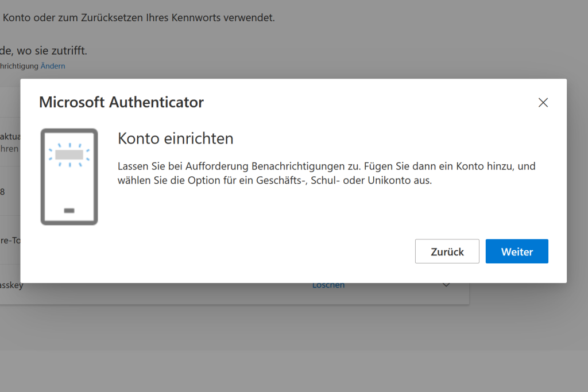This screenshot has height=392, width=588.
Task: Close the Microsoft Authenticator dialog
Action: 543,103
